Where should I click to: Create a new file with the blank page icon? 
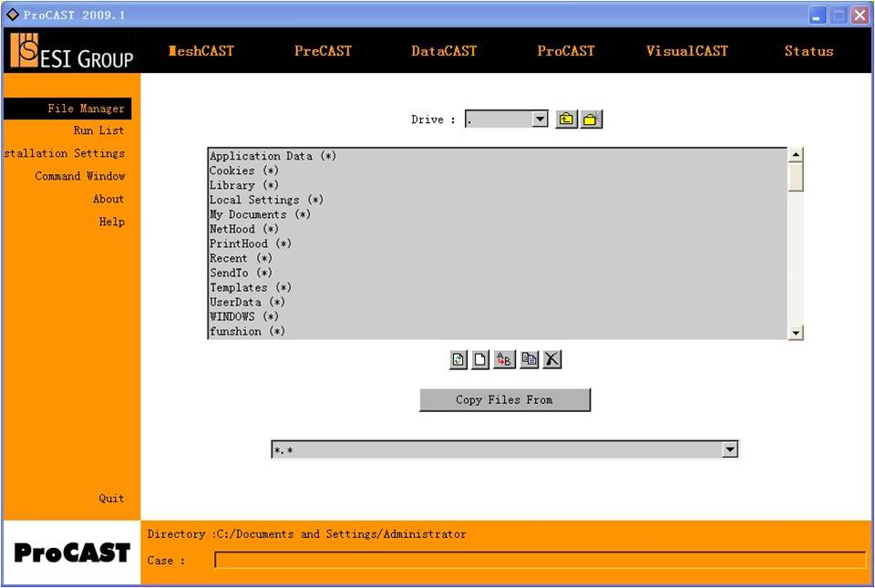(480, 360)
